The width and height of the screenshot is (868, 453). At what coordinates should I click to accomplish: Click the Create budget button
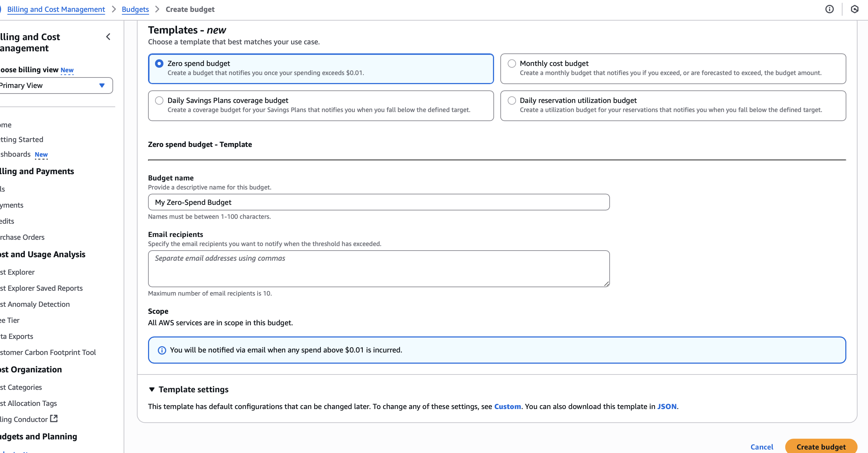(821, 447)
